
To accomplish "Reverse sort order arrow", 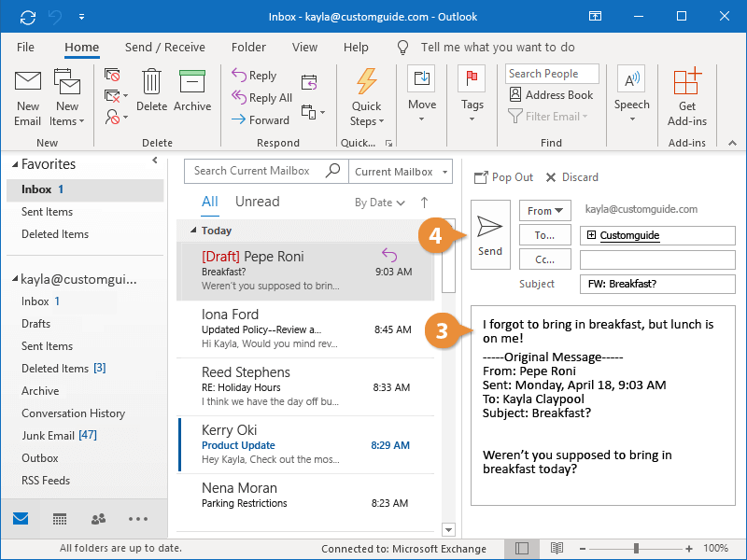I will click(x=424, y=203).
